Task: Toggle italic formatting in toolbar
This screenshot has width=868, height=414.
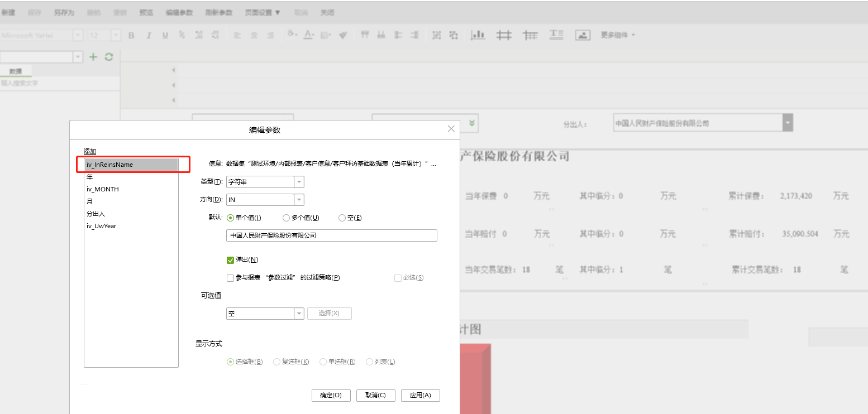Action: tap(149, 35)
